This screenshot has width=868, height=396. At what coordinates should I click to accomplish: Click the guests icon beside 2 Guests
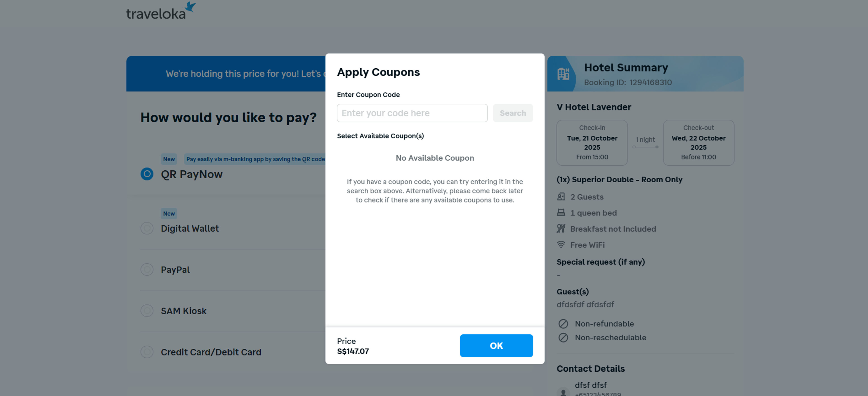pyautogui.click(x=561, y=197)
